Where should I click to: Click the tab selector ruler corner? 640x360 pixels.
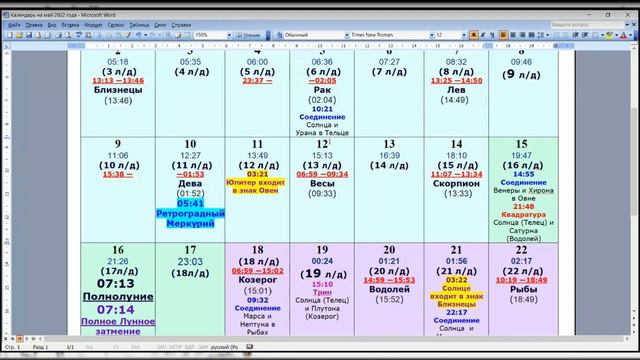point(6,46)
